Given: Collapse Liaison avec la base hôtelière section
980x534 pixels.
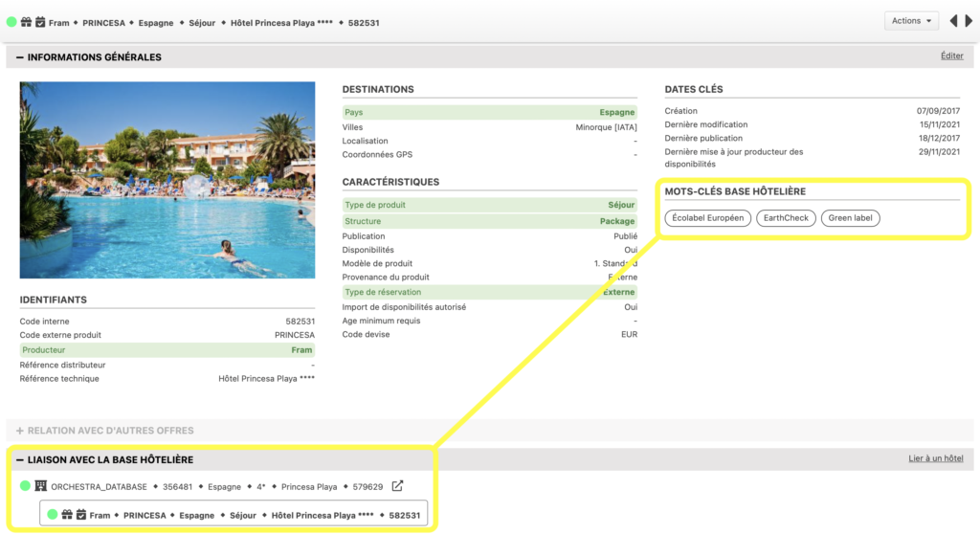Looking at the screenshot, I should [x=19, y=460].
